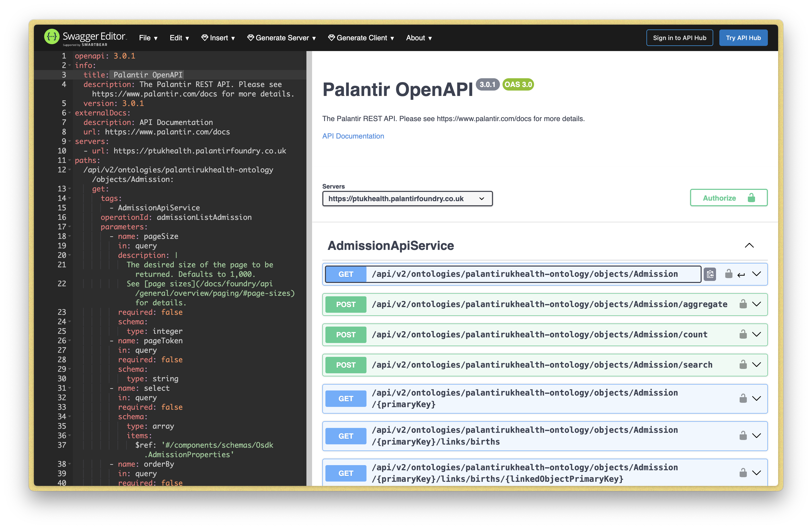
Task: Open the Servers dropdown
Action: coord(407,199)
